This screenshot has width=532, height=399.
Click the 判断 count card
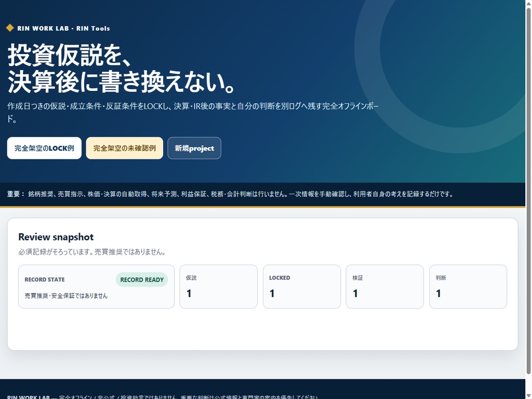pos(468,286)
